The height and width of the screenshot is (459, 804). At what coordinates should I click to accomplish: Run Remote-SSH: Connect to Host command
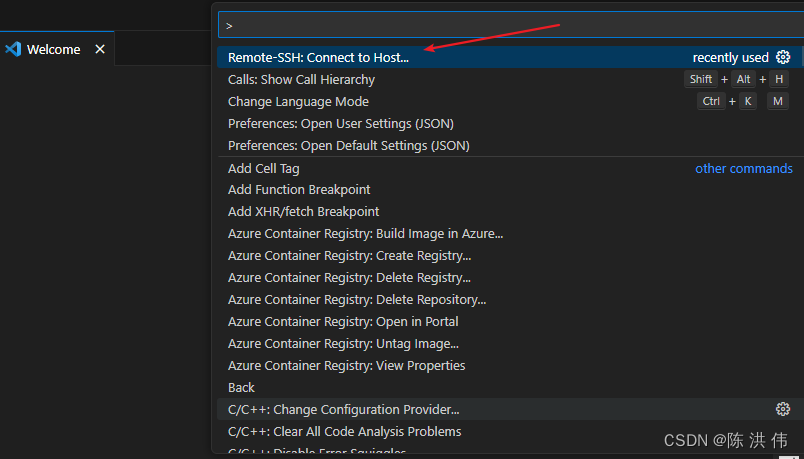318,57
